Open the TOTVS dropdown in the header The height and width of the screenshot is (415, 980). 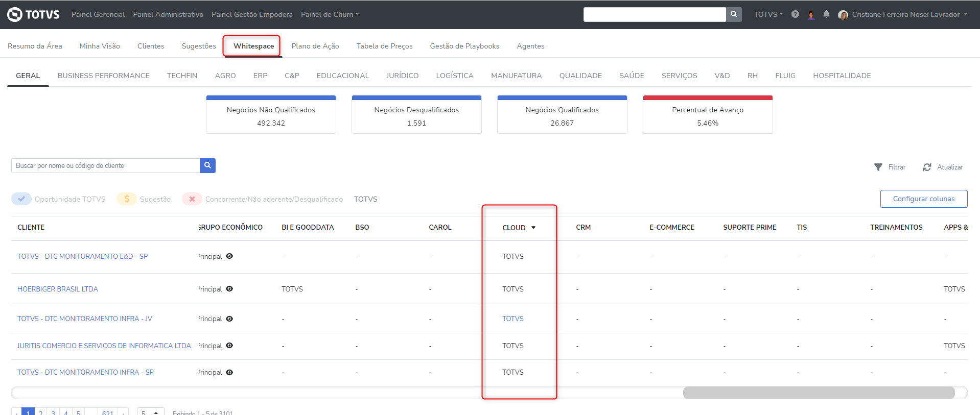(768, 14)
